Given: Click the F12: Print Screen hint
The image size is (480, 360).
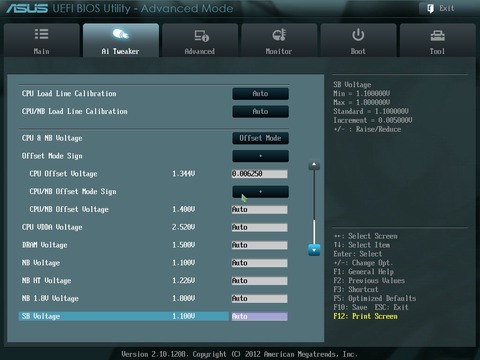Looking at the screenshot, I should pyautogui.click(x=365, y=316).
